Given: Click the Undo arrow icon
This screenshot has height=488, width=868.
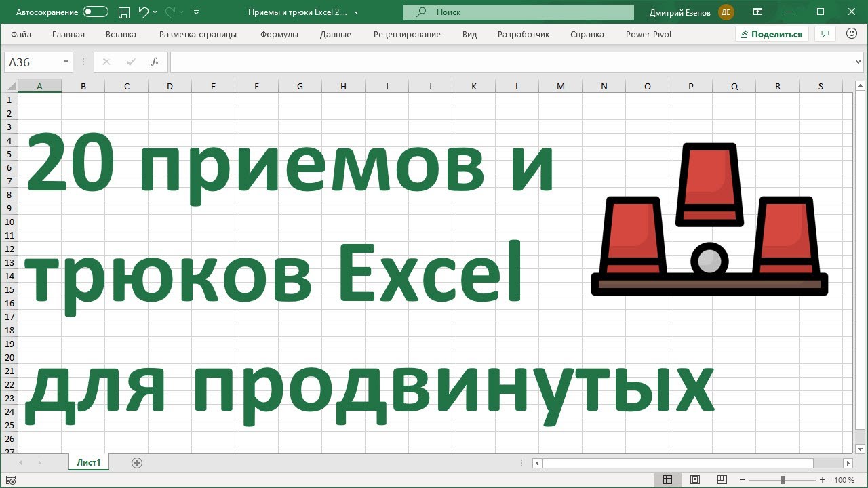Looking at the screenshot, I should tap(142, 12).
